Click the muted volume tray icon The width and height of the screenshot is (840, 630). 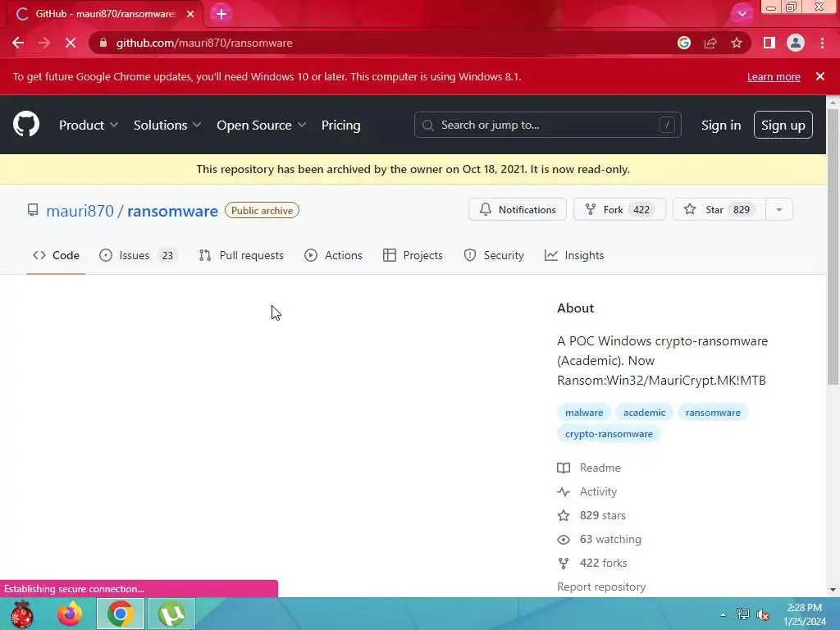(763, 614)
